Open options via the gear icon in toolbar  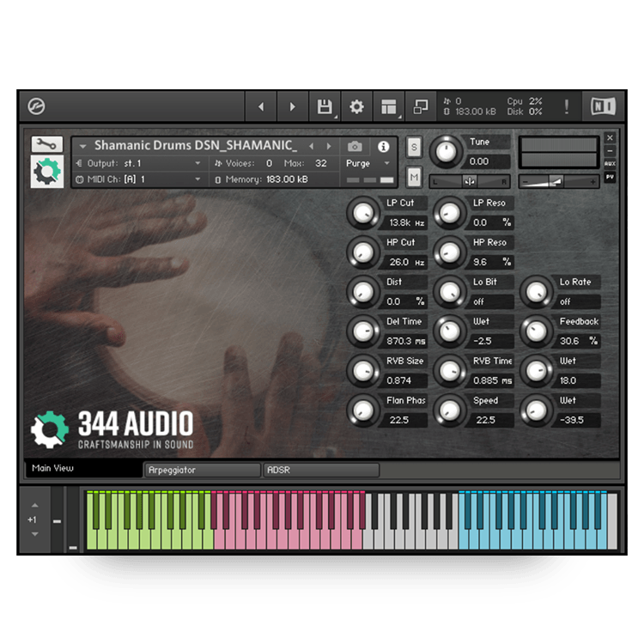point(356,106)
